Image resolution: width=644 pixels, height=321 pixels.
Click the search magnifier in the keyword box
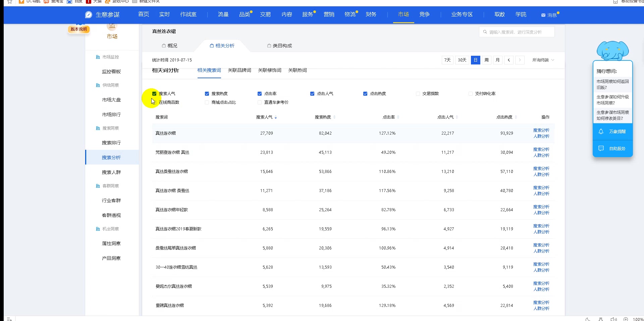(485, 32)
